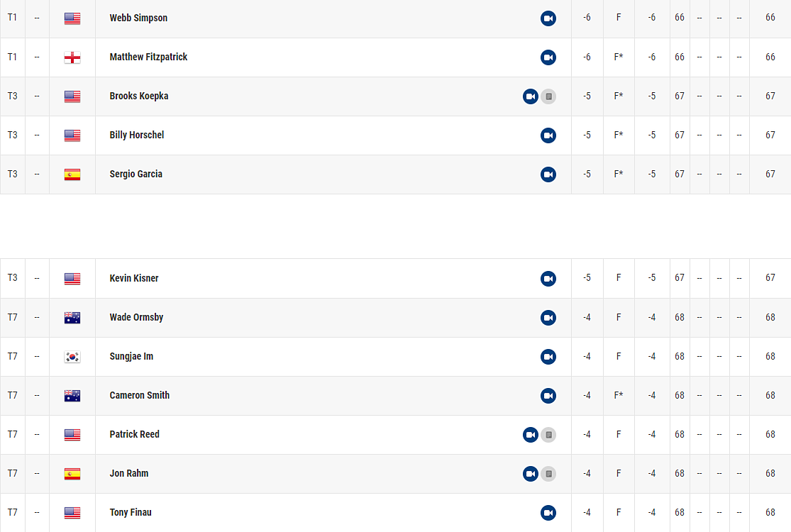Play Matthew Fitzpatrick's video highlights

548,57
